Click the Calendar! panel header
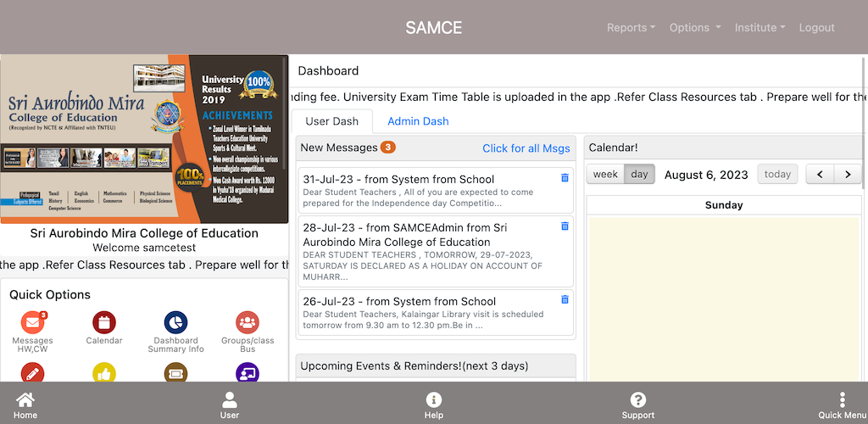Screen dimensions: 868x424 724,148
